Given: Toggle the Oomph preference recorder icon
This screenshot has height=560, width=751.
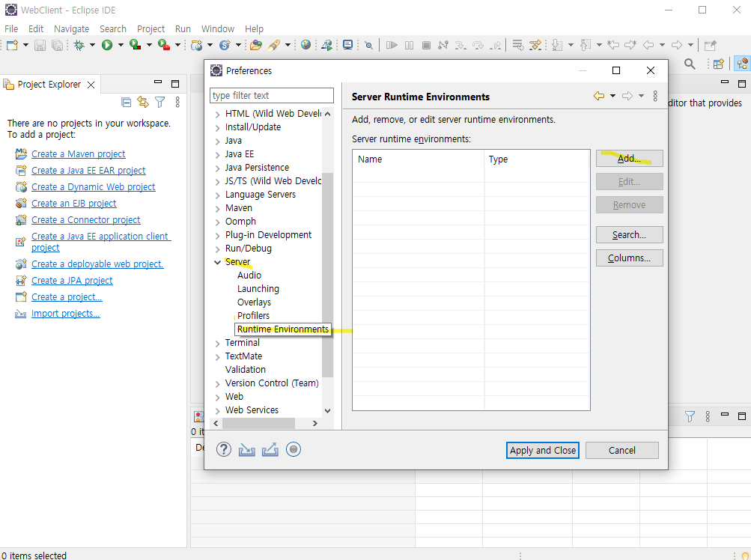Looking at the screenshot, I should point(293,449).
